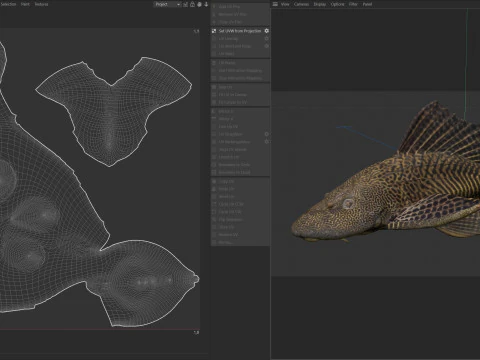Click Start Interactive Mapping
Image resolution: width=480 pixels, height=360 pixels.
click(x=240, y=70)
